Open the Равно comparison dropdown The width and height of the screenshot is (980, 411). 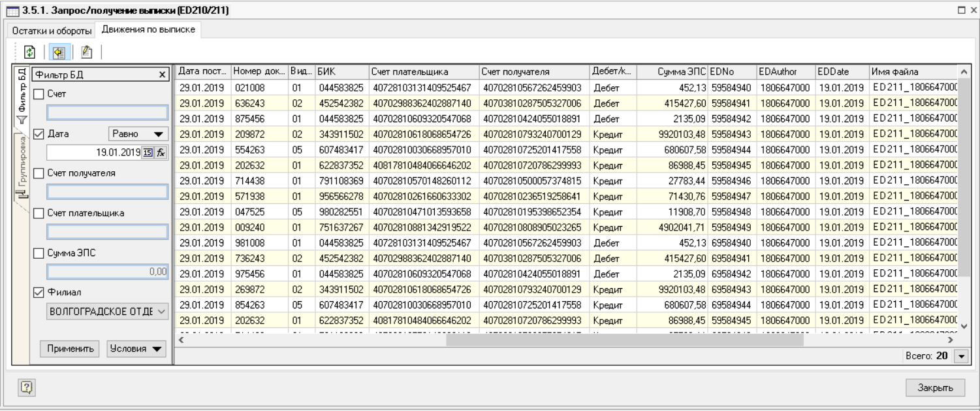pos(136,134)
